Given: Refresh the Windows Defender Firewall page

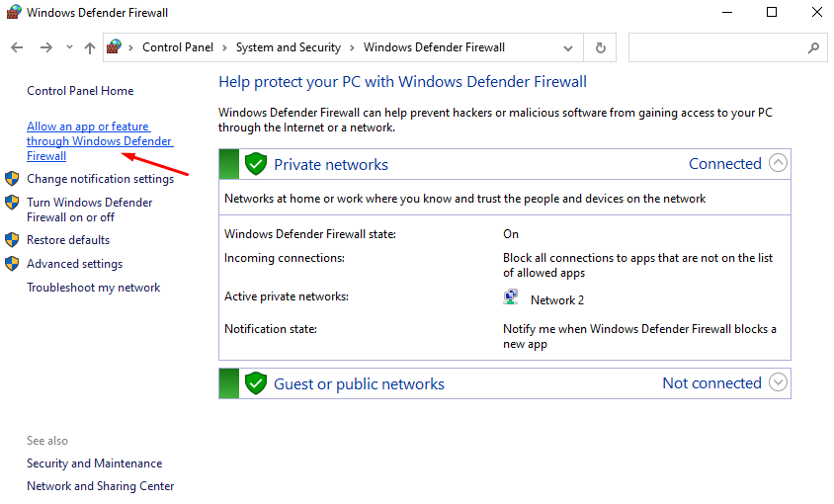Looking at the screenshot, I should coord(600,47).
